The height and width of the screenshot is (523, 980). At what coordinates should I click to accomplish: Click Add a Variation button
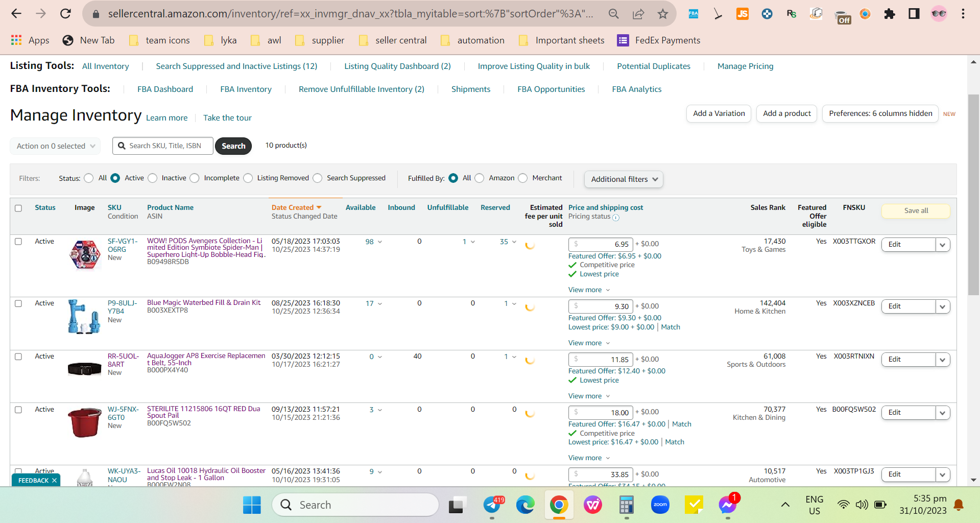(719, 113)
